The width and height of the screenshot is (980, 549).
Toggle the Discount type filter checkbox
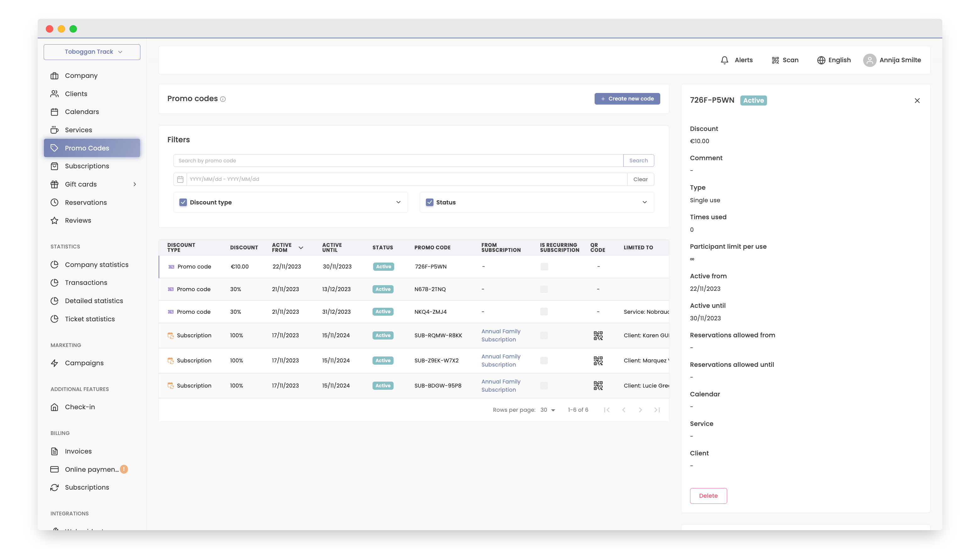pos(183,202)
